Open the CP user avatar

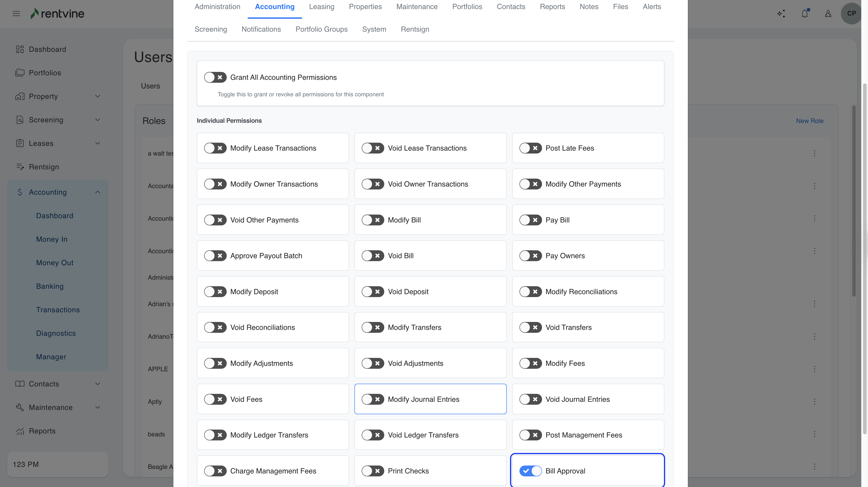click(851, 14)
